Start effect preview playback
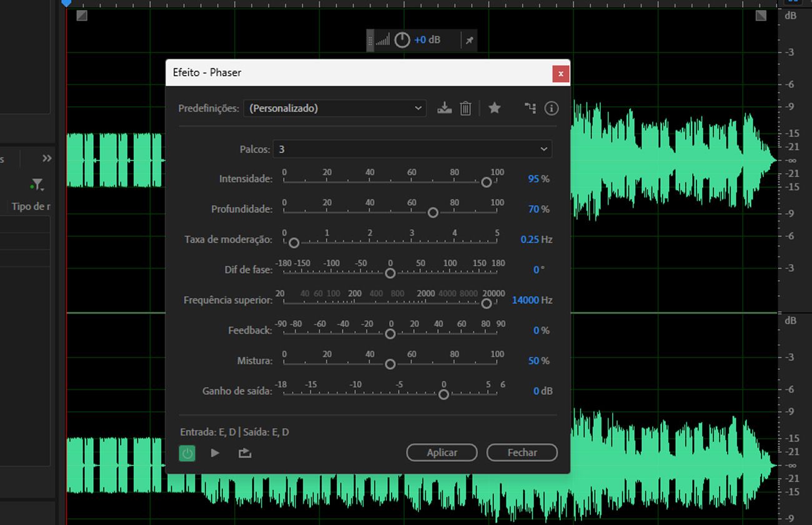This screenshot has height=525, width=812. 215,453
